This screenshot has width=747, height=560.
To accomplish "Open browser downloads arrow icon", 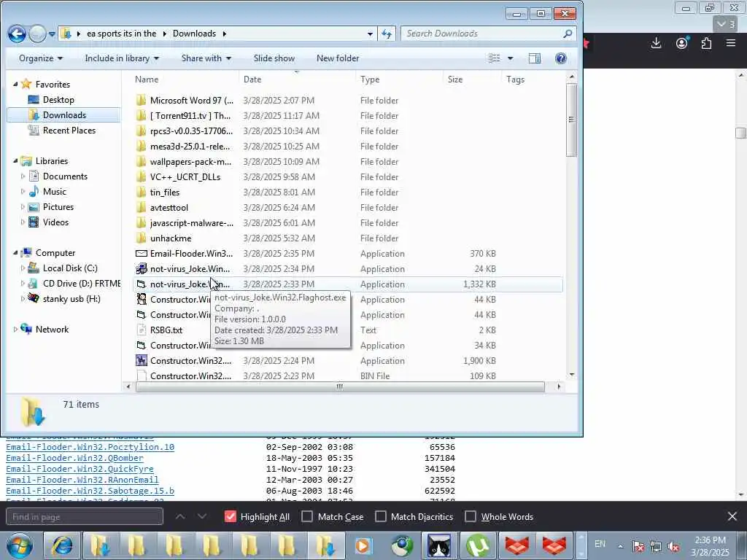I will pyautogui.click(x=656, y=43).
